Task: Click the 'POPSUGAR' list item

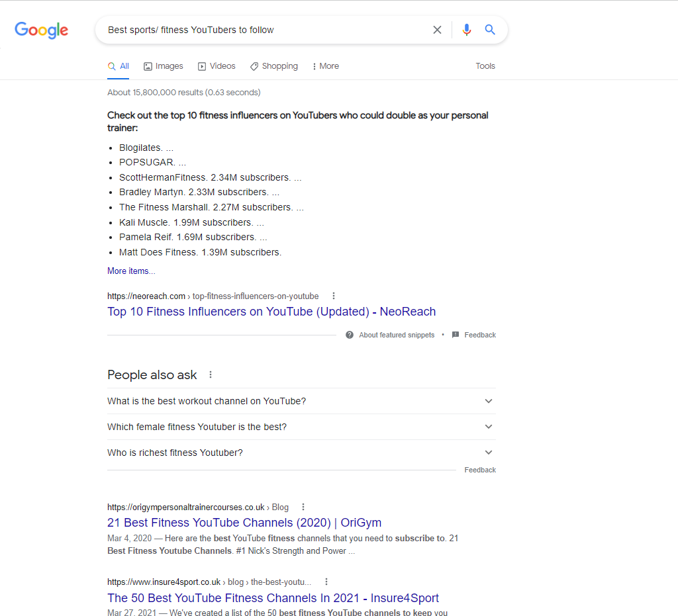Action: (x=153, y=162)
